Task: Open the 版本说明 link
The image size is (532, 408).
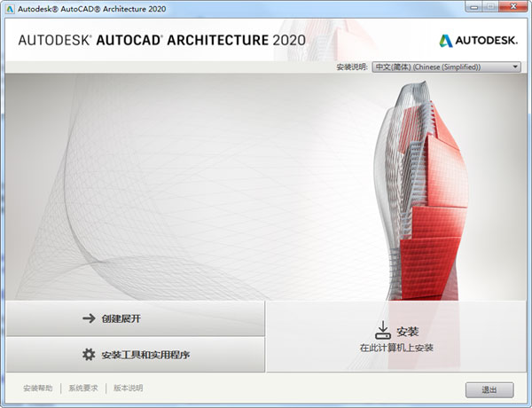Action: [x=128, y=388]
